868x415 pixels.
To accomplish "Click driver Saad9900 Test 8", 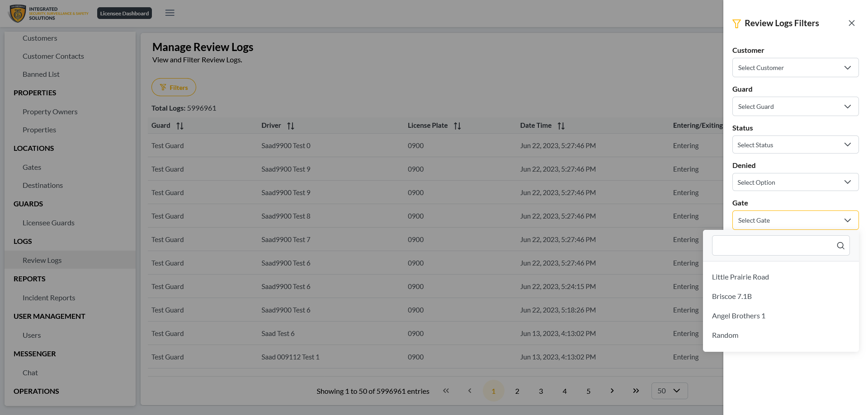I will 286,216.
